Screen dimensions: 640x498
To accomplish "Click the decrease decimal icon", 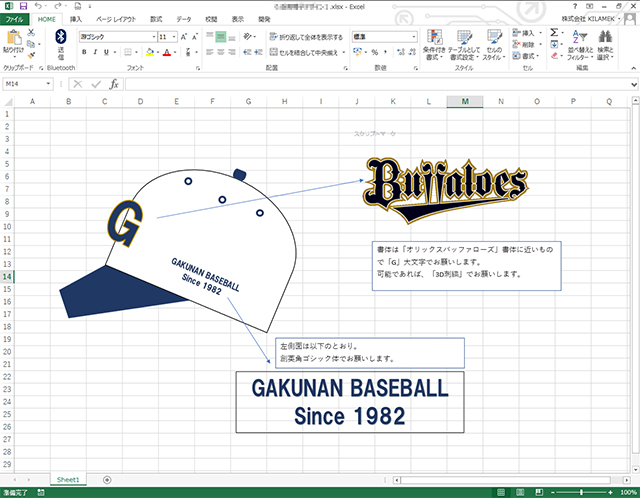I will click(412, 52).
